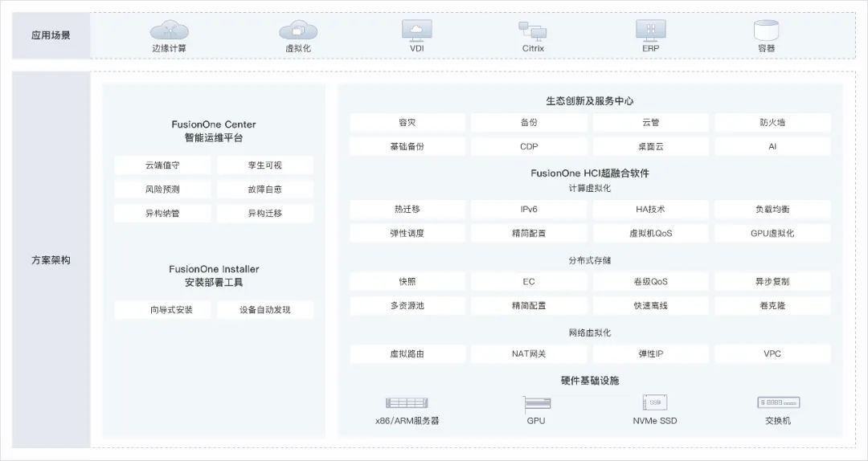Click the EC box
This screenshot has height=461, width=868.
tap(529, 282)
